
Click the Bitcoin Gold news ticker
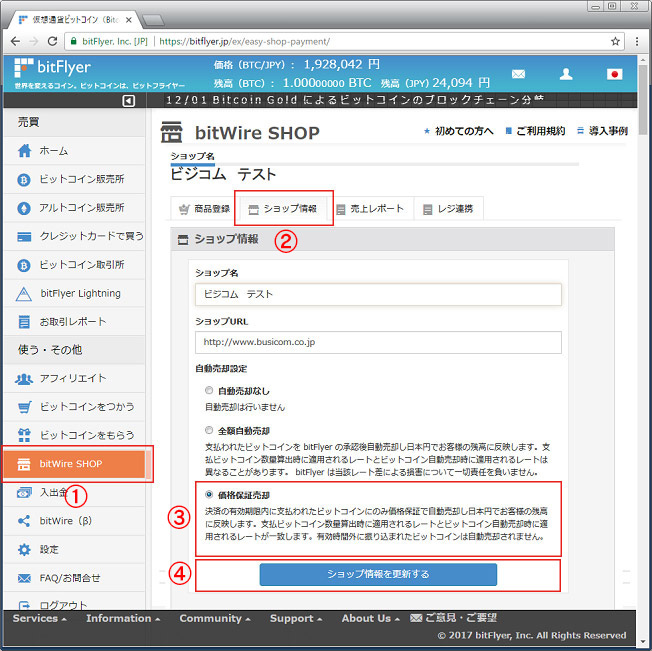[355, 100]
